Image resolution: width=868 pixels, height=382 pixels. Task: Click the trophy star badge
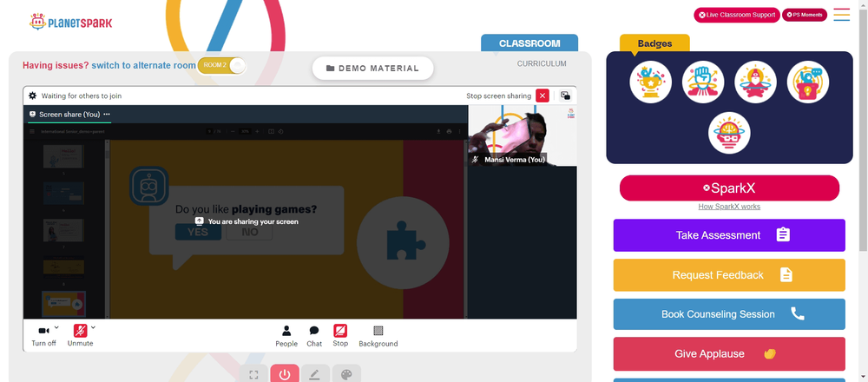click(650, 82)
